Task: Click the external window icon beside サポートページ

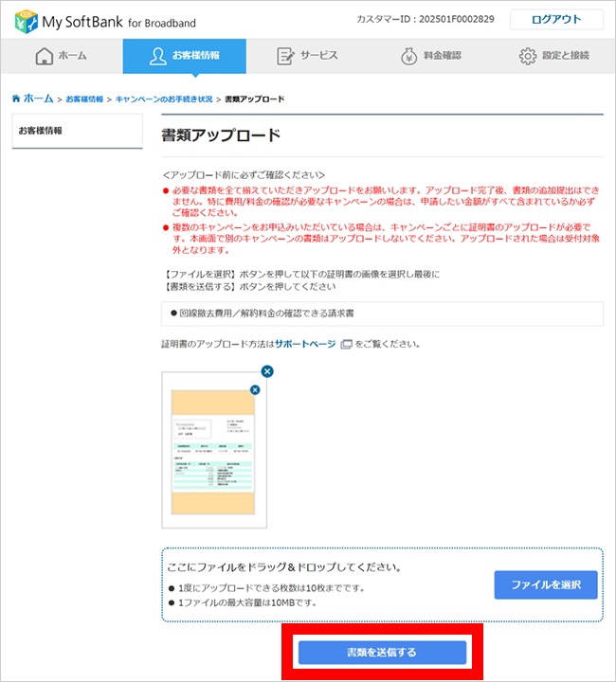Action: 346,344
